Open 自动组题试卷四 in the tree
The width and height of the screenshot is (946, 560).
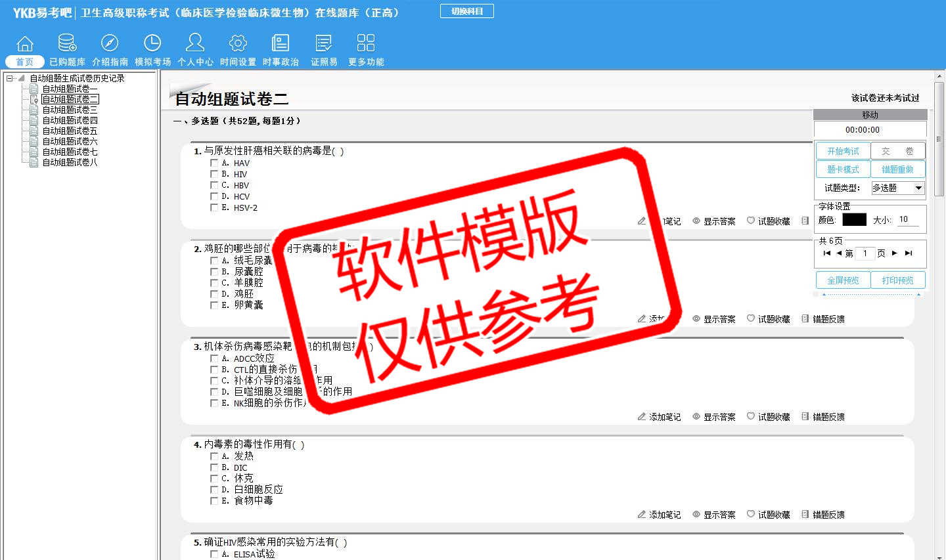coord(70,120)
